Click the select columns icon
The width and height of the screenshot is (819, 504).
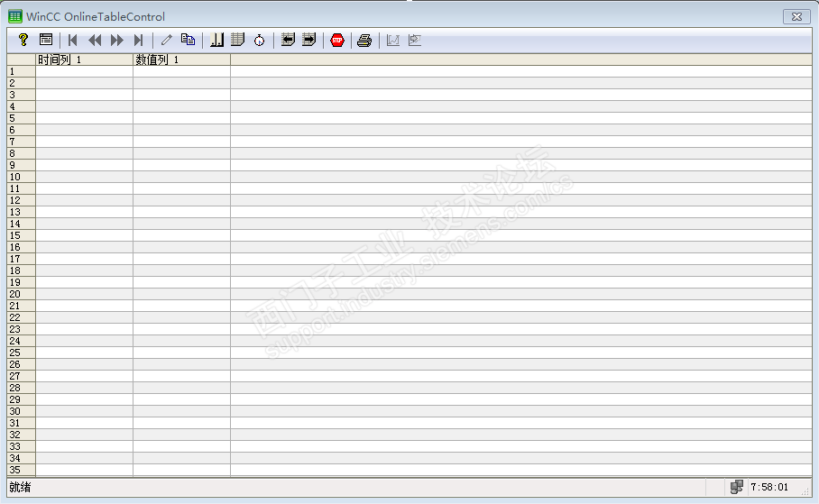click(x=216, y=40)
